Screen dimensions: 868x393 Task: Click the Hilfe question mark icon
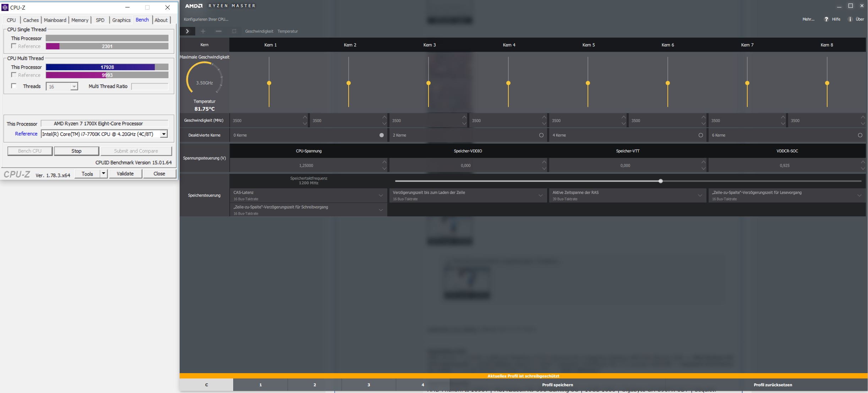point(826,19)
